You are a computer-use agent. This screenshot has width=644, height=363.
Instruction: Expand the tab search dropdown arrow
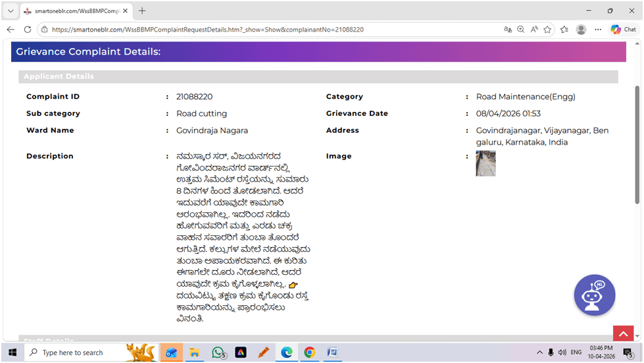(10, 11)
